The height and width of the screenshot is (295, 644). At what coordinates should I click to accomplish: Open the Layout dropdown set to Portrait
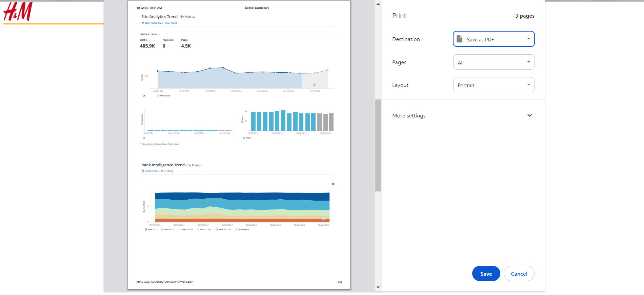pyautogui.click(x=494, y=85)
